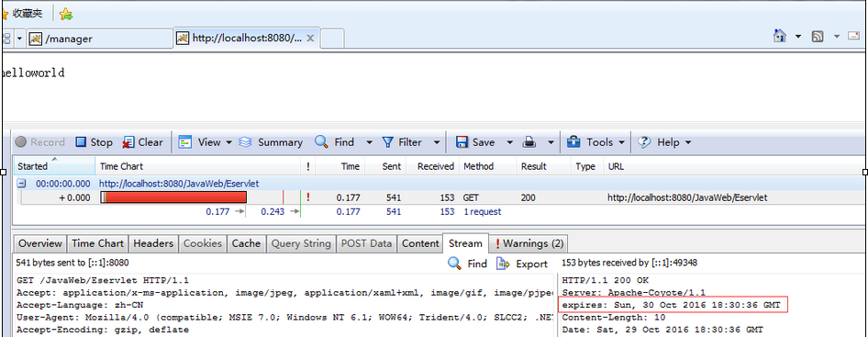The height and width of the screenshot is (337, 868).
Task: Show the Summary panel
Action: pyautogui.click(x=271, y=142)
